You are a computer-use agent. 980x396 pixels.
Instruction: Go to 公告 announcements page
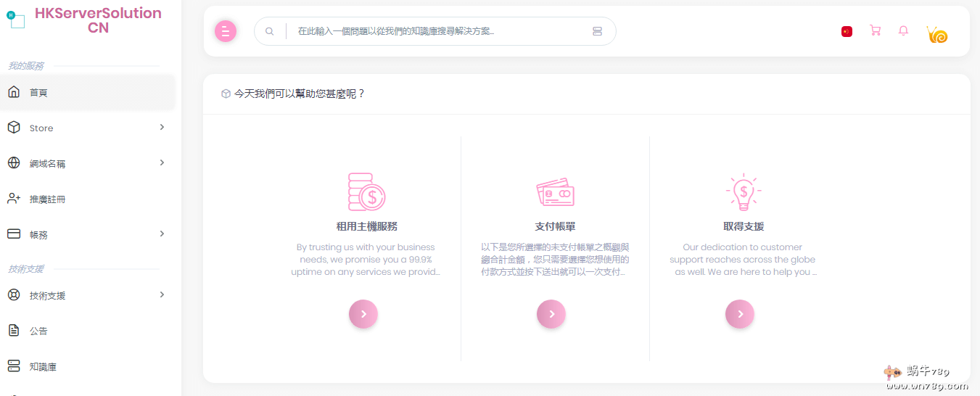(x=38, y=331)
